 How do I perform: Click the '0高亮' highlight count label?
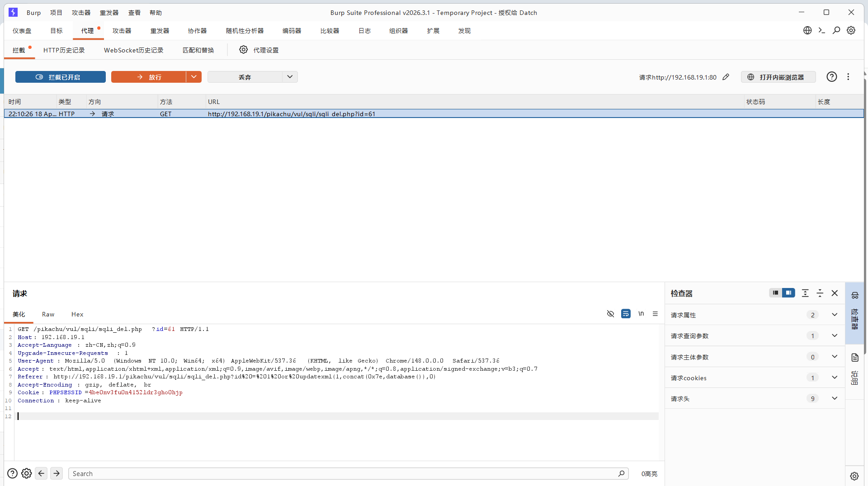649,474
